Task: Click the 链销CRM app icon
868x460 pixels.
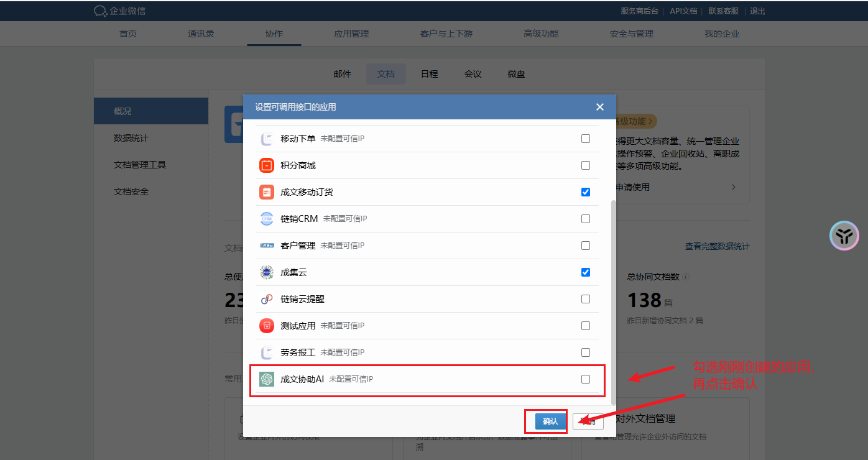Action: [266, 218]
